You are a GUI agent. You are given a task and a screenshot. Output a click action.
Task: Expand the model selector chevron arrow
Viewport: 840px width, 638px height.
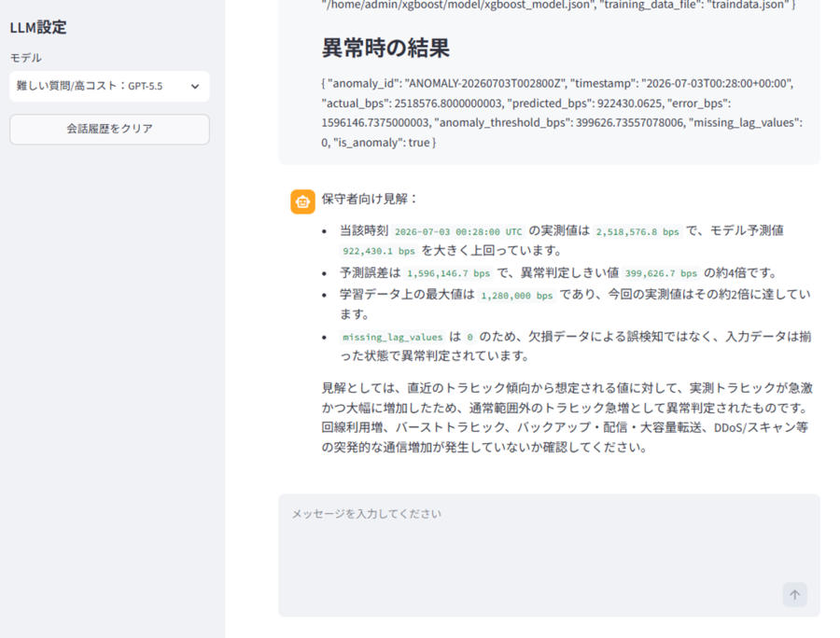[195, 86]
